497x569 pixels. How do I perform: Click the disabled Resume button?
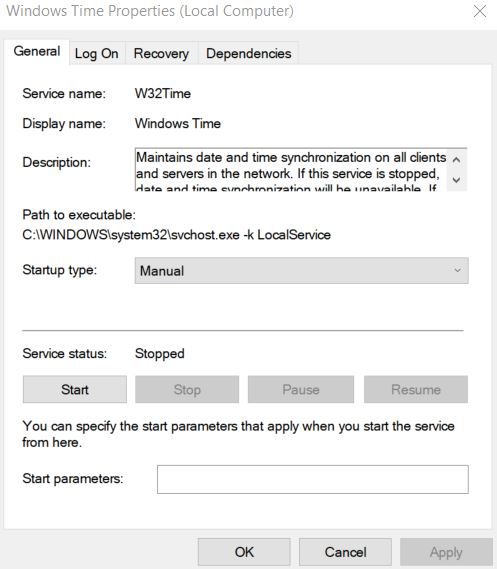[416, 389]
